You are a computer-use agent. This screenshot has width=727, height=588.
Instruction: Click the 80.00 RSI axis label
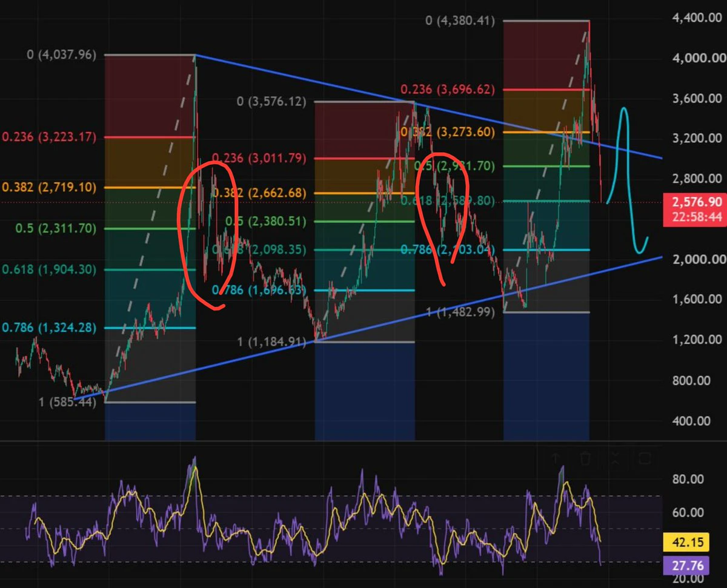689,479
